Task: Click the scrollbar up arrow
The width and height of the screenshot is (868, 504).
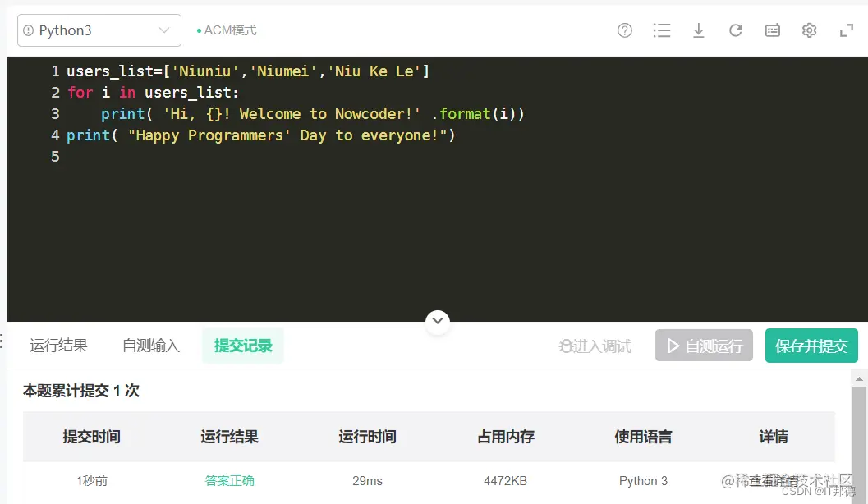Action: pos(859,379)
